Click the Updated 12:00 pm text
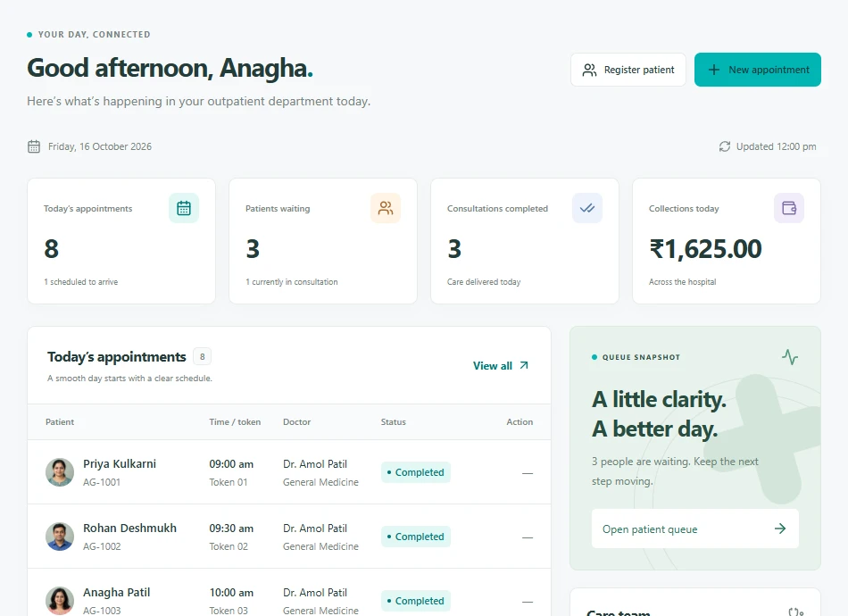The image size is (848, 616). tap(776, 146)
